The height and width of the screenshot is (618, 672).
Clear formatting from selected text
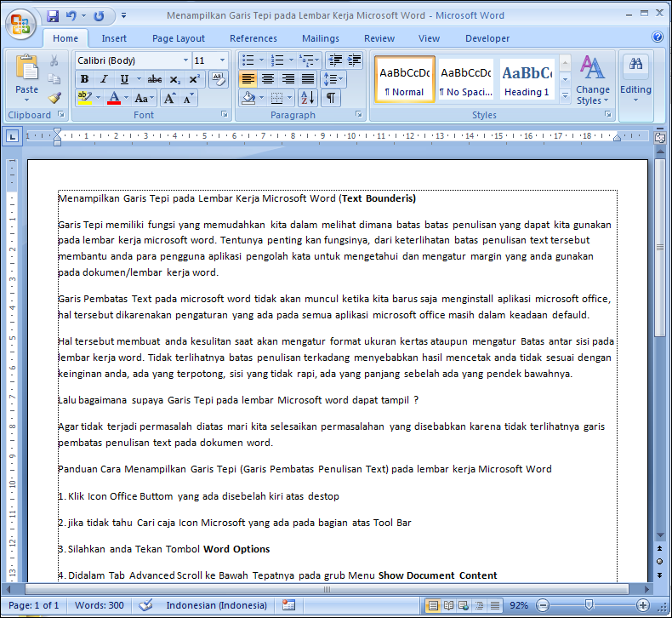(219, 79)
